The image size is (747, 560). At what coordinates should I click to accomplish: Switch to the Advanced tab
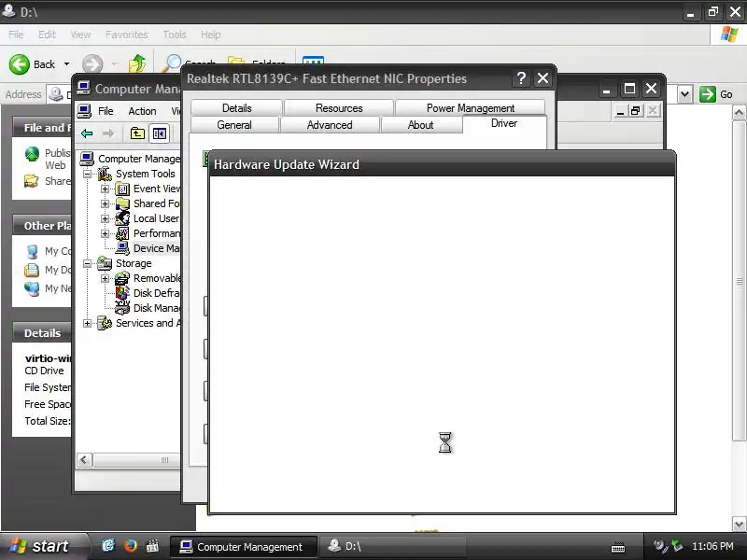click(330, 125)
